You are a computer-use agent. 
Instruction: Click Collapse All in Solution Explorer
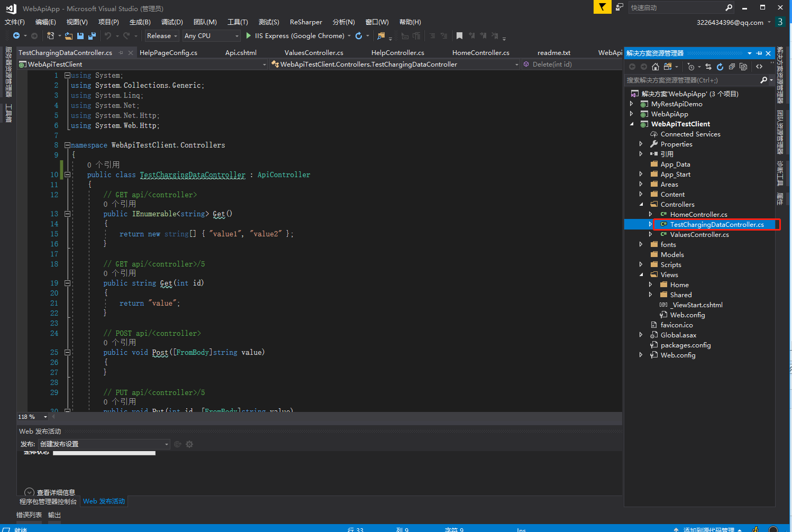732,67
